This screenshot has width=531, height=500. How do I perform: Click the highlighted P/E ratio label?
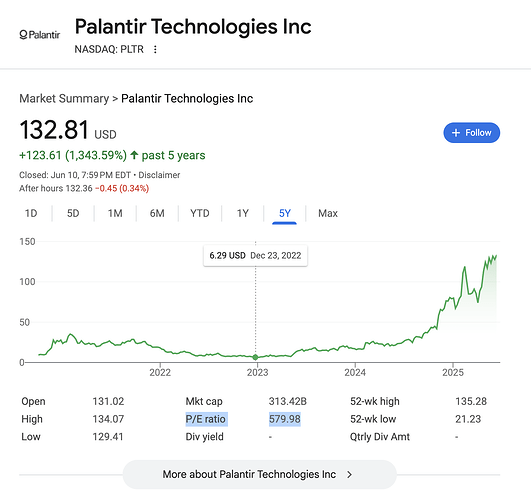click(x=206, y=419)
